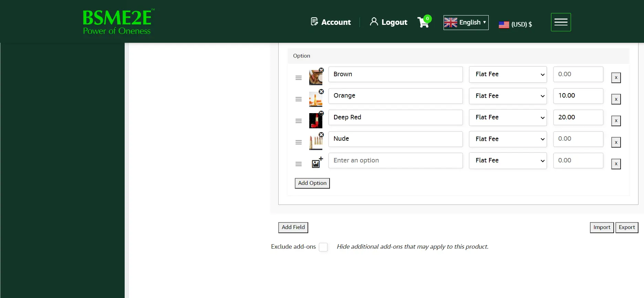
Task: Click the US flag currency icon
Action: click(504, 24)
